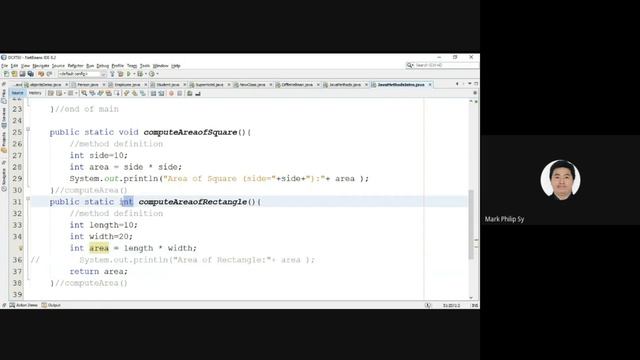This screenshot has height=360, width=640.
Task: Click the green Run Project icon
Action: pos(129,74)
